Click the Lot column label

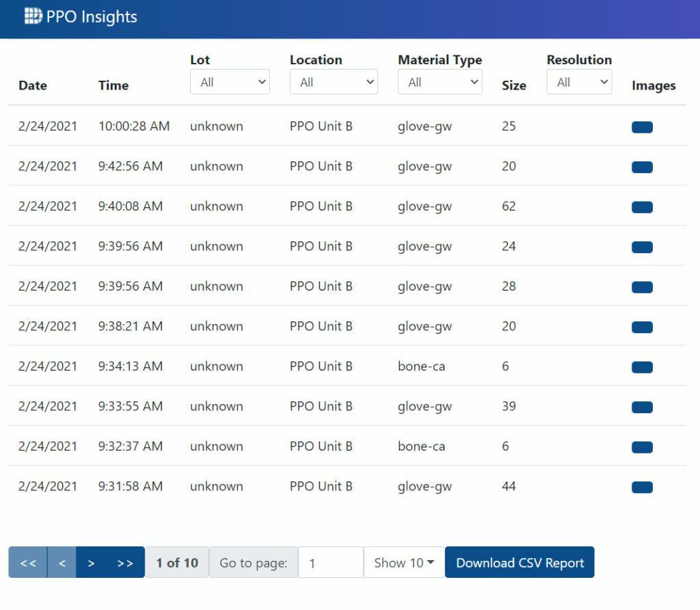(x=200, y=60)
